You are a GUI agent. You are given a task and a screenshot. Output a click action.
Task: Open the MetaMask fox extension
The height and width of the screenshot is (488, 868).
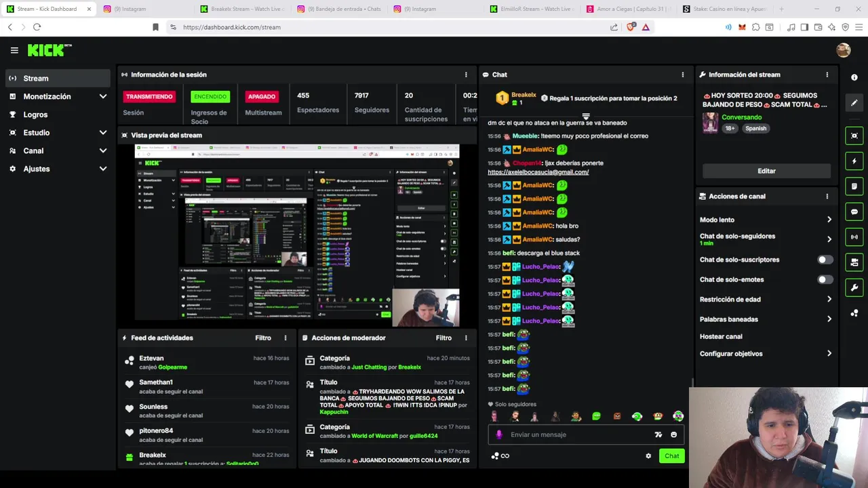(742, 27)
